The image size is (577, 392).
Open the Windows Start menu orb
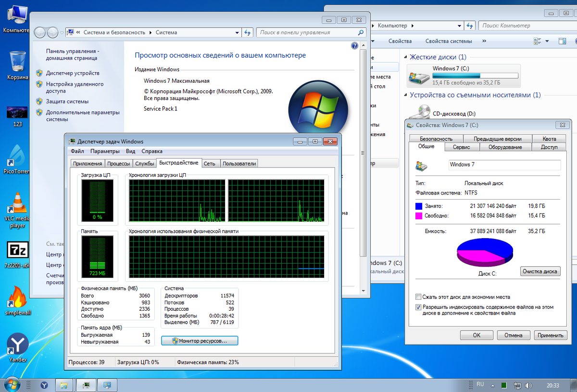pyautogui.click(x=12, y=385)
